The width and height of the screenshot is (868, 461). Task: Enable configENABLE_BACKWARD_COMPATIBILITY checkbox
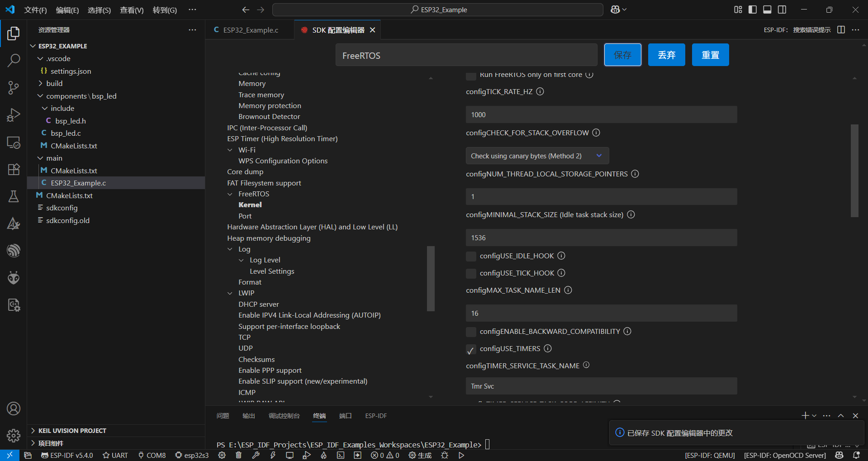(x=471, y=332)
